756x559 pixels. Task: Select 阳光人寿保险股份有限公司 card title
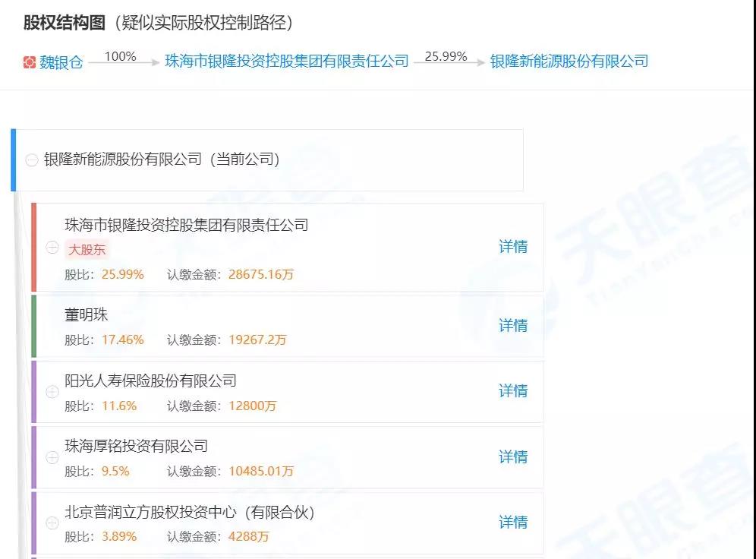click(150, 381)
